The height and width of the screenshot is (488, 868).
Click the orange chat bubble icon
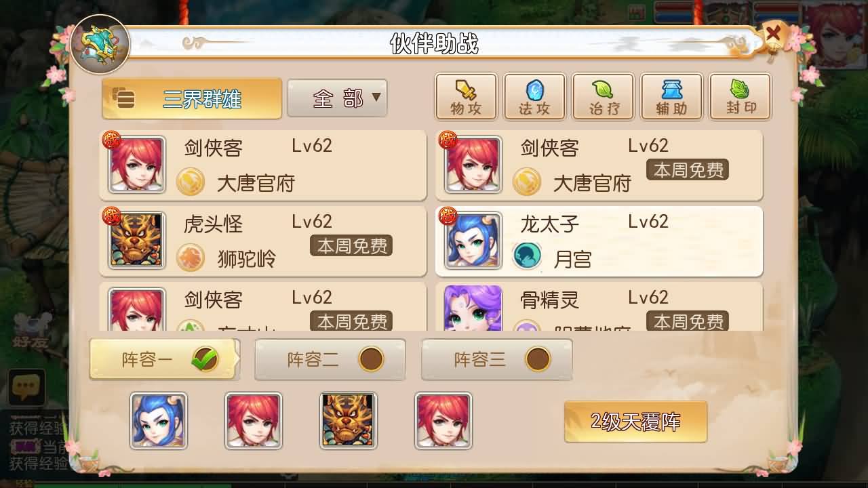(x=26, y=388)
